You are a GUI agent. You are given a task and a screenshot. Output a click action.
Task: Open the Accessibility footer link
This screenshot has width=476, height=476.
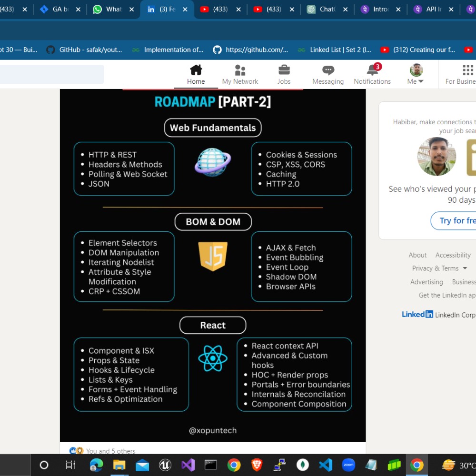(x=453, y=255)
